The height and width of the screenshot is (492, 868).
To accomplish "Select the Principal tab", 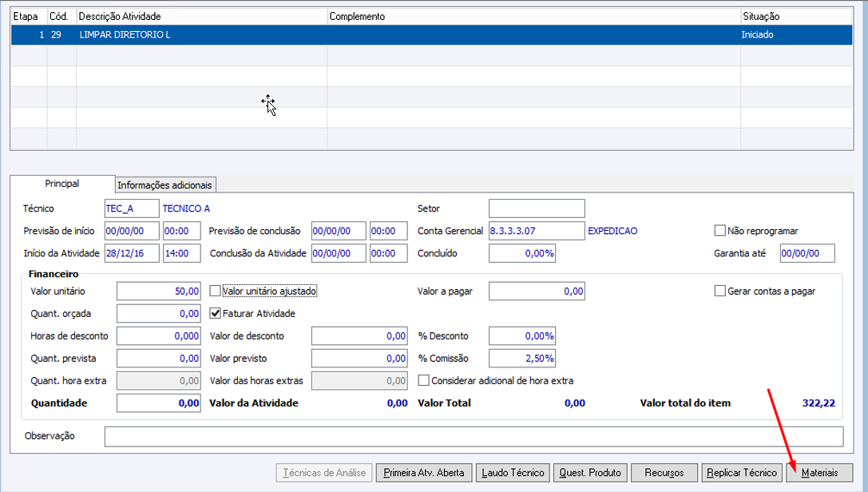I will pos(61,184).
